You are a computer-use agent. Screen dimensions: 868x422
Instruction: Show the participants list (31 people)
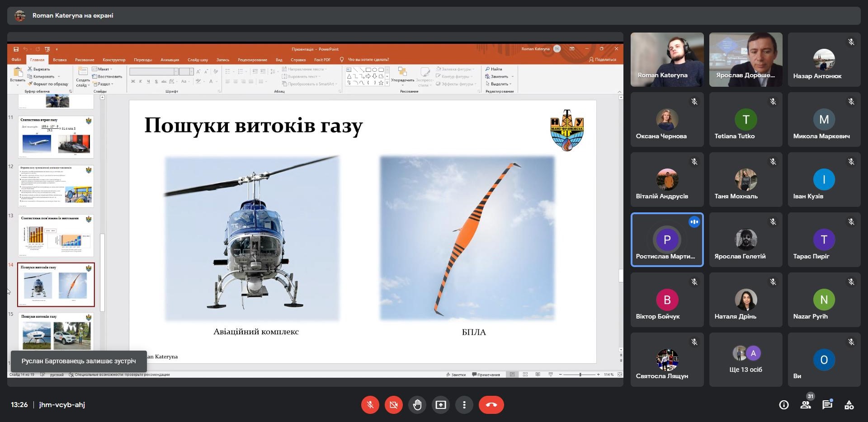coord(806,405)
